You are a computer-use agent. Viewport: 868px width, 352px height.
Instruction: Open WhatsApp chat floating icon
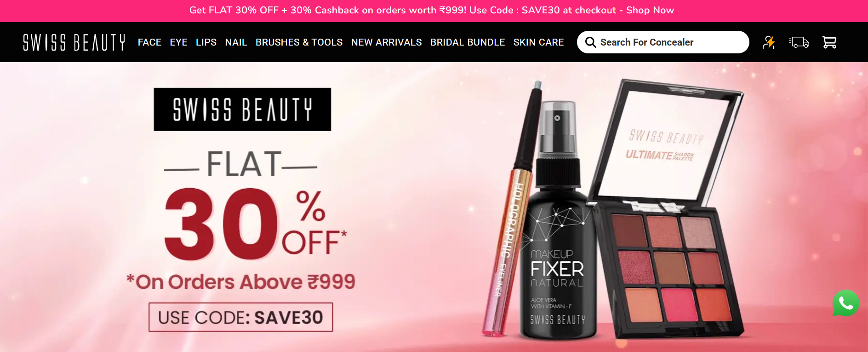click(x=846, y=303)
